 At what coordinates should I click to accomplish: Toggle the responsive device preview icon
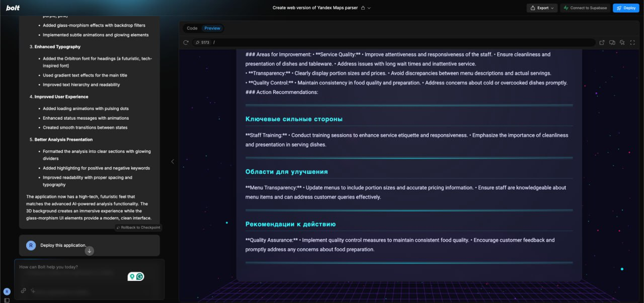tap(612, 42)
